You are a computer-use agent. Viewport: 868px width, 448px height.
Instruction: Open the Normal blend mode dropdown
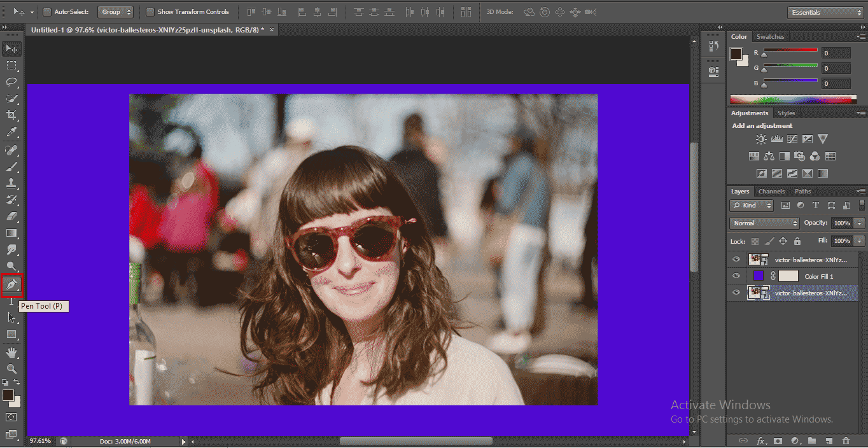[x=764, y=223]
